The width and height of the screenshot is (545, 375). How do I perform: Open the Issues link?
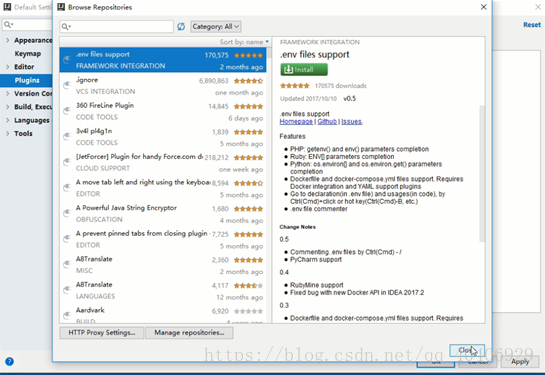(351, 122)
